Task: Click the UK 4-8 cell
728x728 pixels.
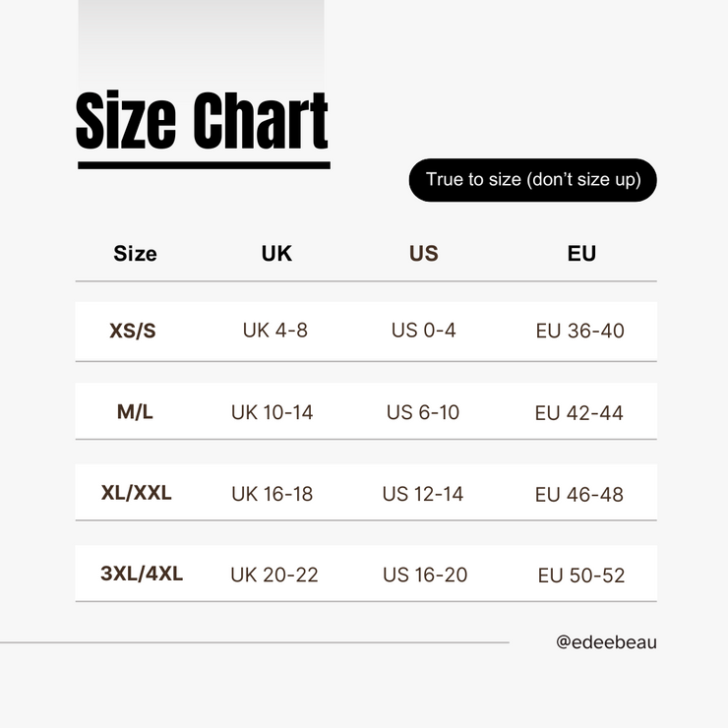Action: tap(275, 331)
